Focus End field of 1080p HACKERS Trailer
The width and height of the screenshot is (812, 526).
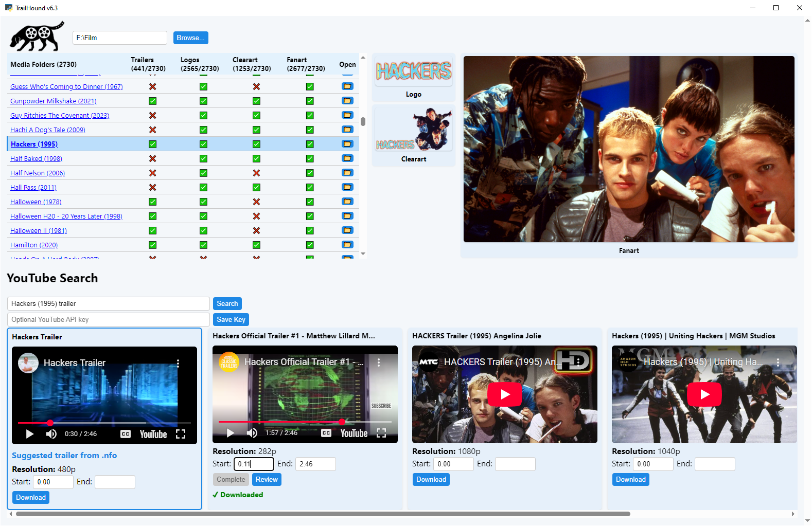(x=515, y=464)
